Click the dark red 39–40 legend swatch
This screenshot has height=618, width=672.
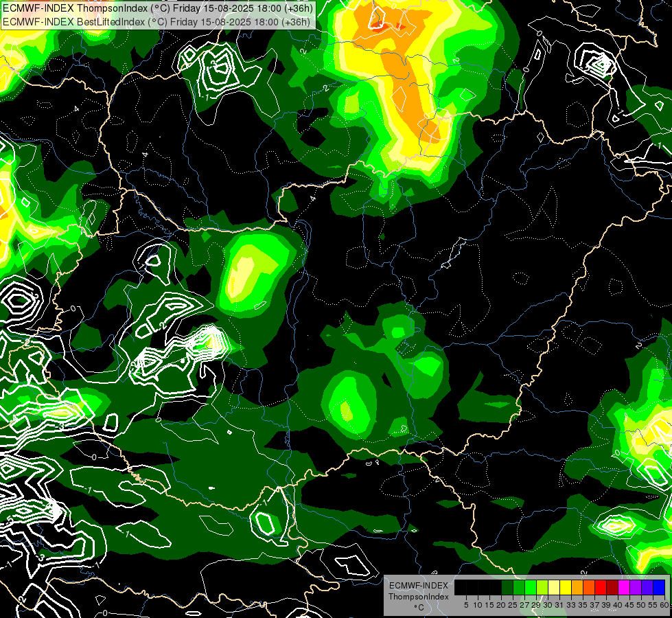[x=612, y=588]
